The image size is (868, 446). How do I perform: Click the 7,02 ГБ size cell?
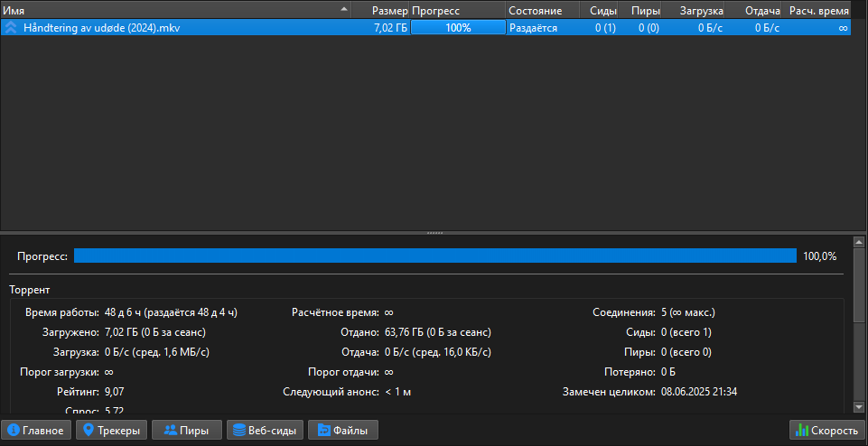(390, 28)
